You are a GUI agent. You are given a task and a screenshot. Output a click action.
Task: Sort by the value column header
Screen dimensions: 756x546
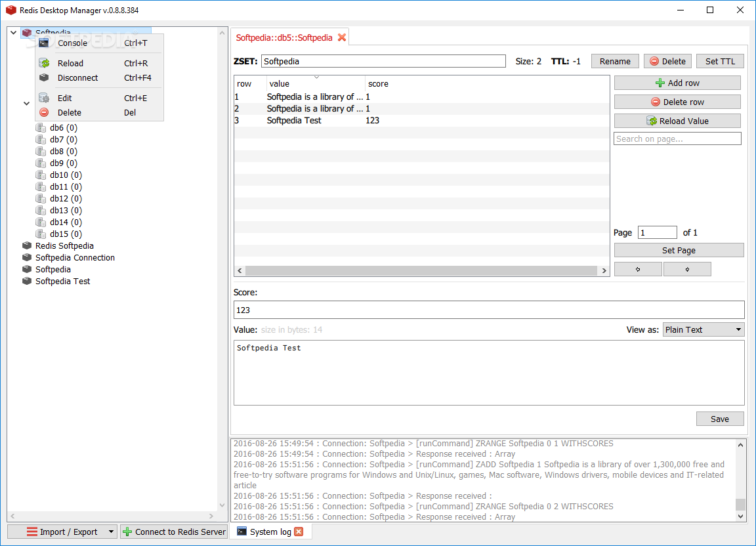[316, 83]
